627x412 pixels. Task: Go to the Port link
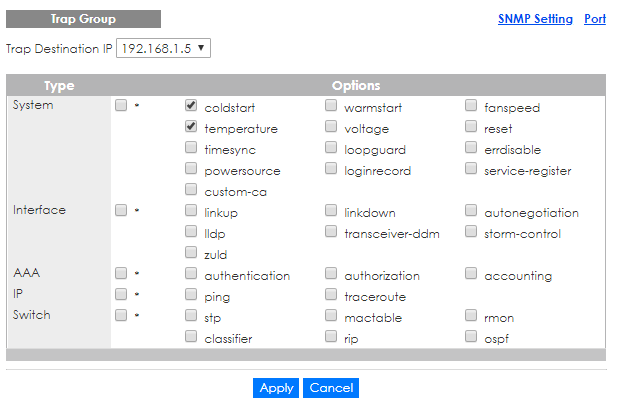595,19
